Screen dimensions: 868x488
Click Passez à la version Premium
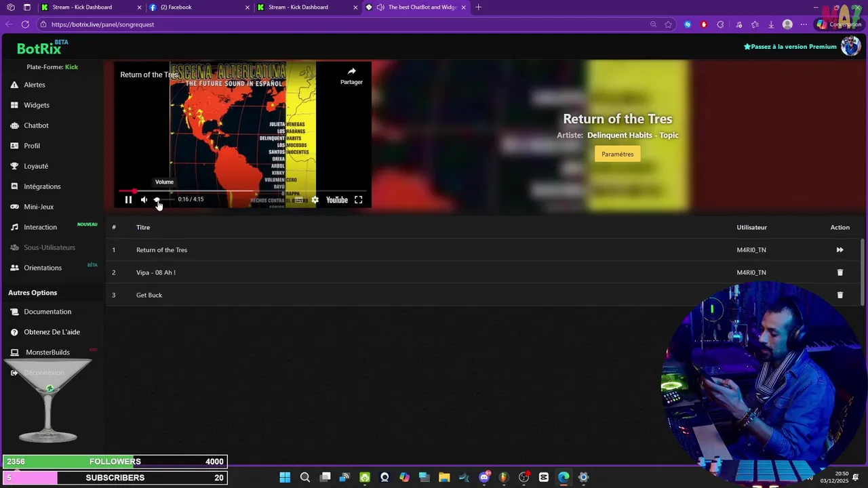(790, 47)
